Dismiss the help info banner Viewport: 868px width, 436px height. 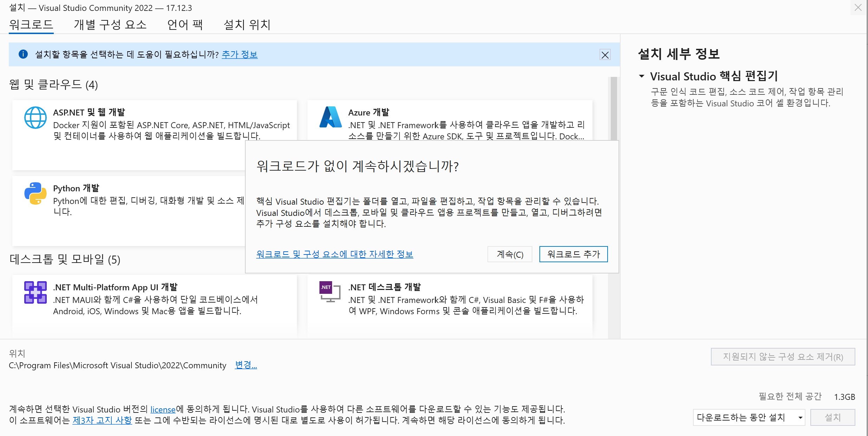coord(605,55)
